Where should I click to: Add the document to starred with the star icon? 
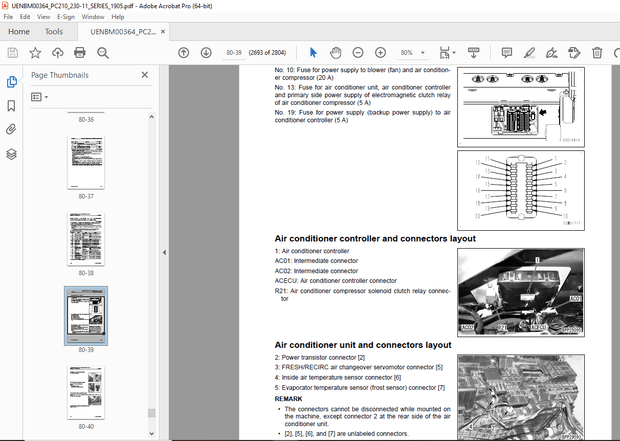[35, 53]
